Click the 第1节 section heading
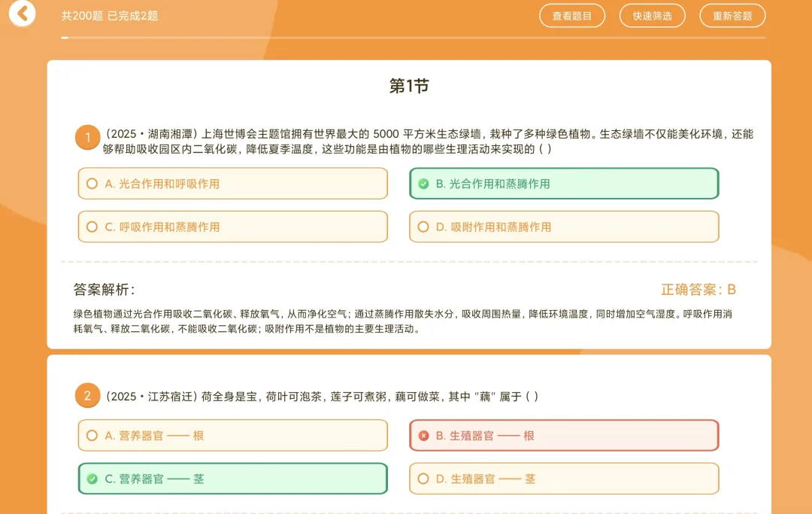This screenshot has height=514, width=812. [409, 86]
